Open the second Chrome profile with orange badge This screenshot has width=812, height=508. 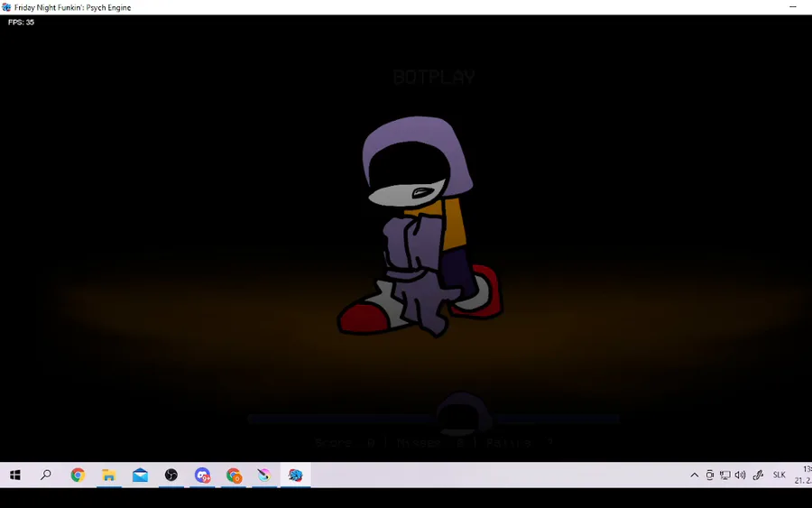coord(234,475)
